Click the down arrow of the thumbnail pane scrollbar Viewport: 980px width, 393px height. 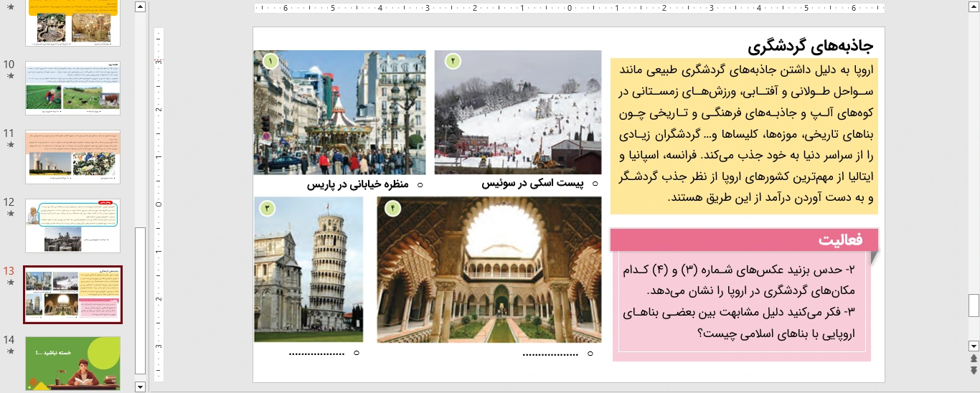pos(141,387)
